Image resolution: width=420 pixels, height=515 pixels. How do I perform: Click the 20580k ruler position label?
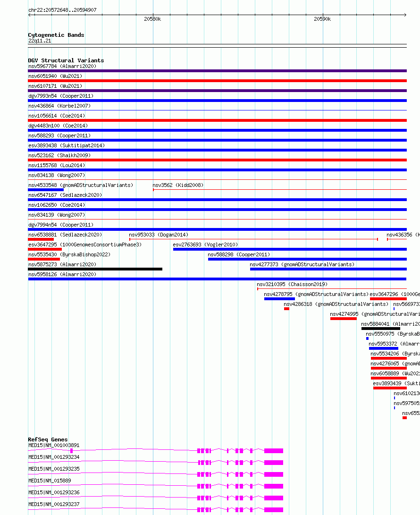152,19
